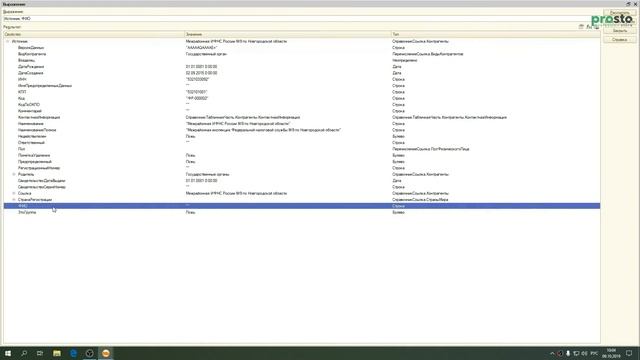Collapse the Источник root tree node
The image size is (640, 360).
pos(7,41)
